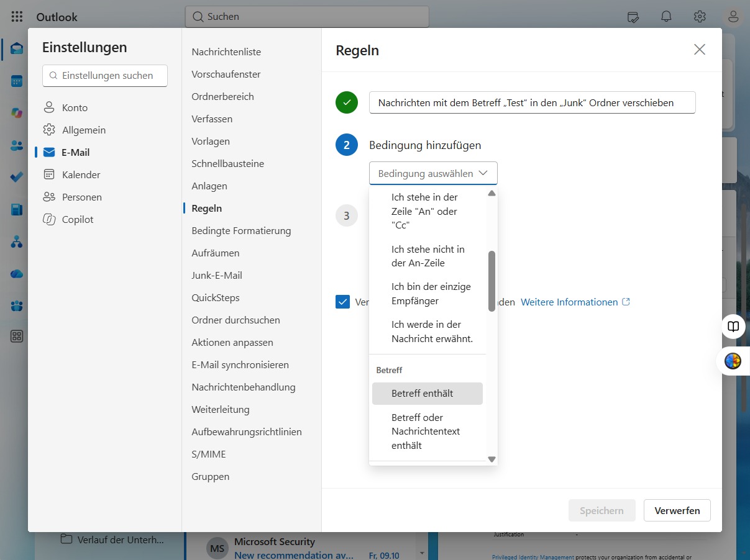Select Kalender in settings categories
Image resolution: width=750 pixels, height=560 pixels.
[81, 174]
